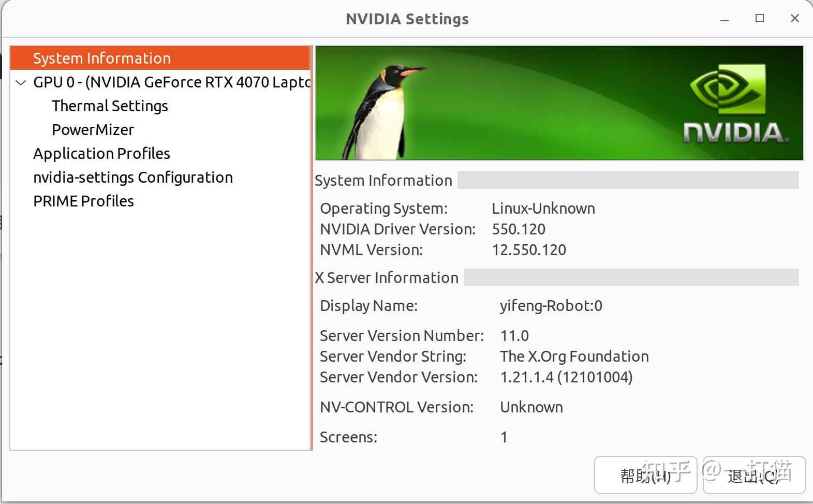Click the NVIDIA logo in banner
This screenshot has width=813, height=504.
735,103
